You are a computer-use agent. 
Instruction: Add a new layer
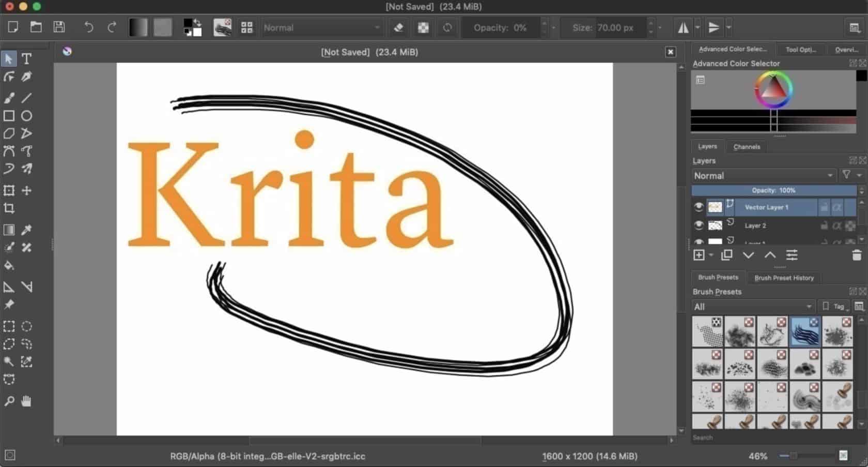tap(699, 255)
